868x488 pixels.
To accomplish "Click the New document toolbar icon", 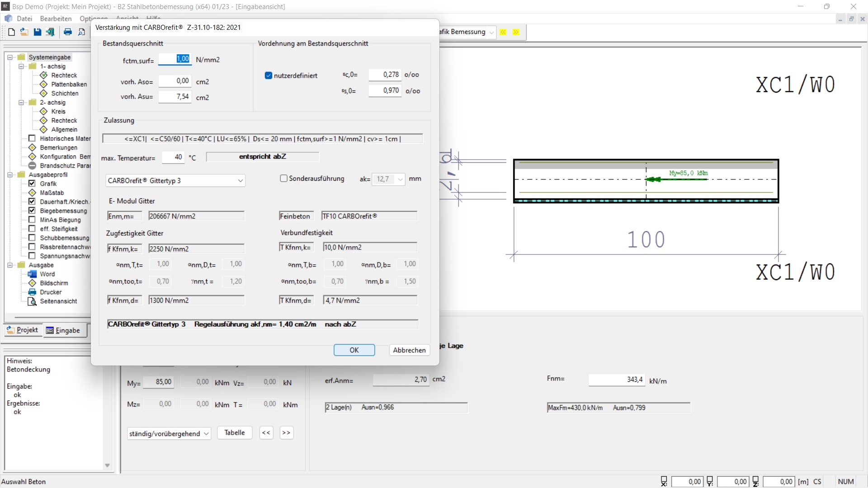I will click(x=12, y=32).
